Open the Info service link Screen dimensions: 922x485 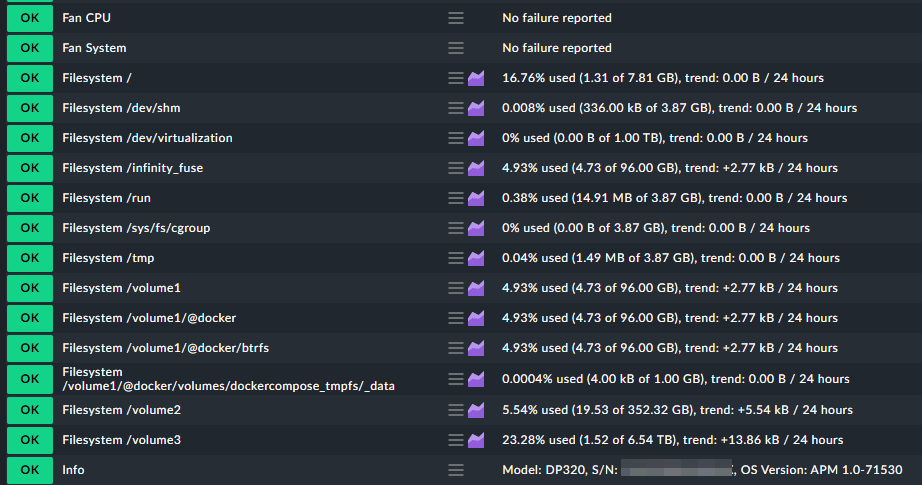(x=74, y=470)
